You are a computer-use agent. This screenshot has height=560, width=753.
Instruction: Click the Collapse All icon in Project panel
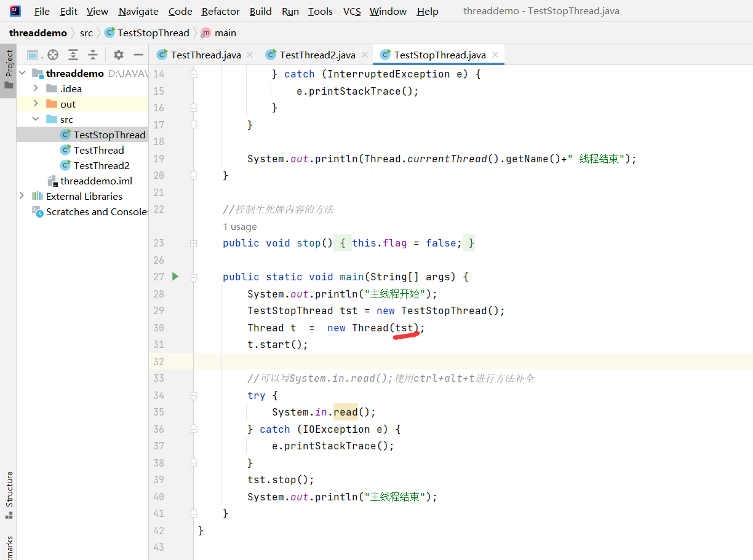click(93, 55)
